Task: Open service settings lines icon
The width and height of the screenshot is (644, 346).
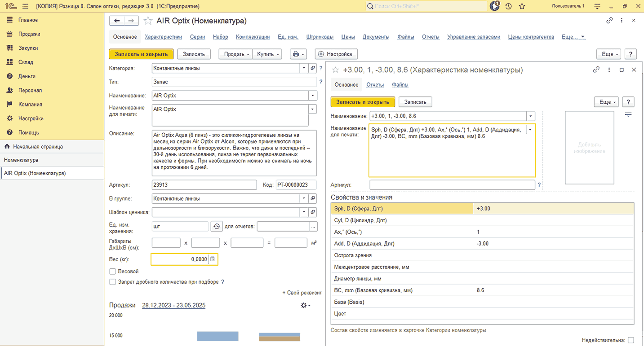Action: coord(597,6)
